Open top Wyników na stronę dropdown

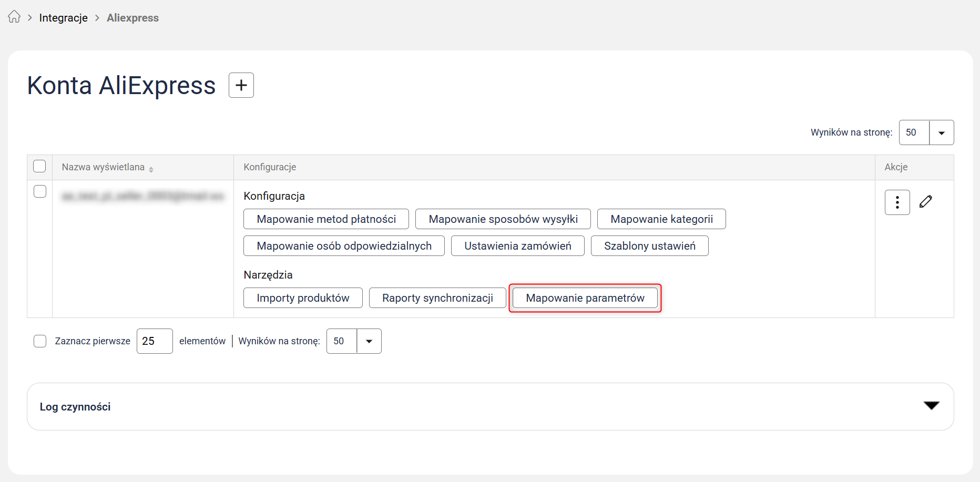click(941, 133)
